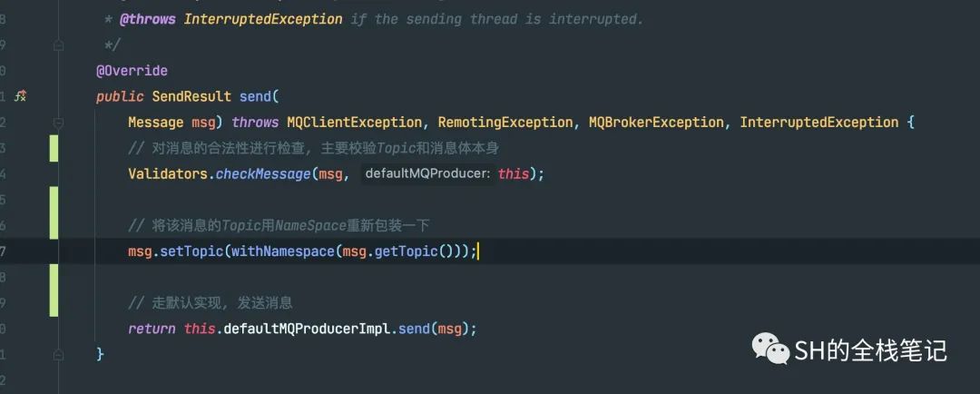The width and height of the screenshot is (980, 394).
Task: Click the override gutter icon beside send
Action: [20, 96]
